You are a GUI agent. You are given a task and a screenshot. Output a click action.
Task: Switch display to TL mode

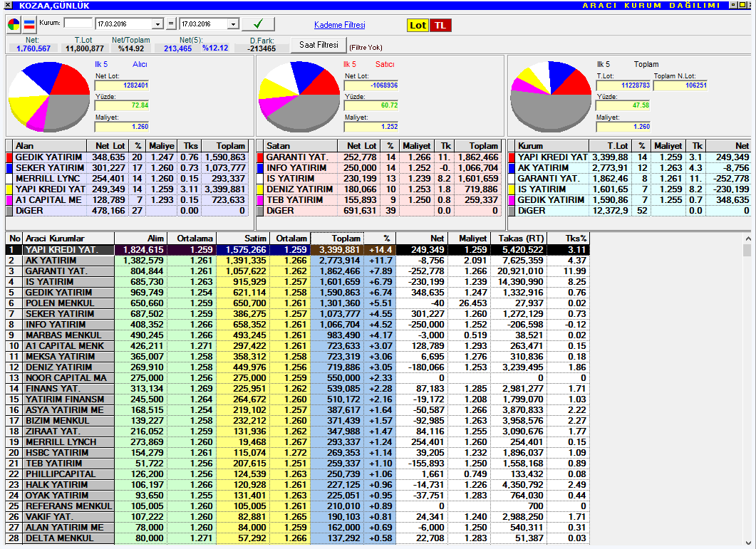[440, 25]
